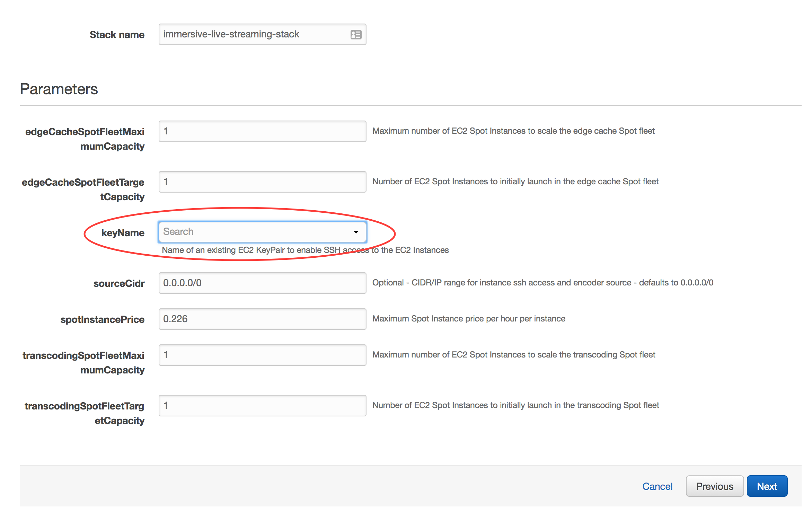Focus the edgeCacheSpotFleetMaximumCapacity field

262,131
